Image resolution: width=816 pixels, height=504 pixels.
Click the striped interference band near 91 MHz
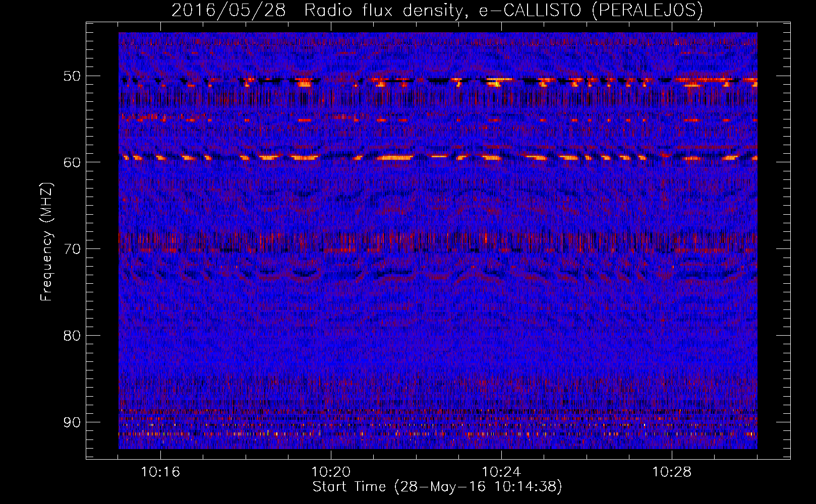coord(438,433)
